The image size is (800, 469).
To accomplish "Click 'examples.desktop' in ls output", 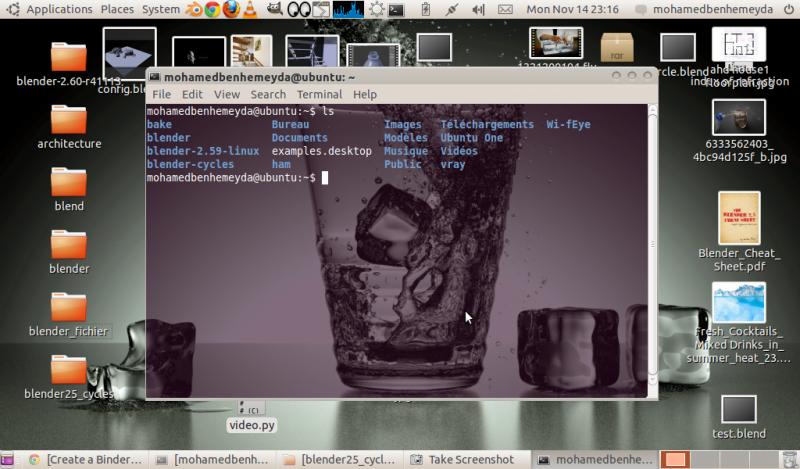I will pyautogui.click(x=321, y=151).
